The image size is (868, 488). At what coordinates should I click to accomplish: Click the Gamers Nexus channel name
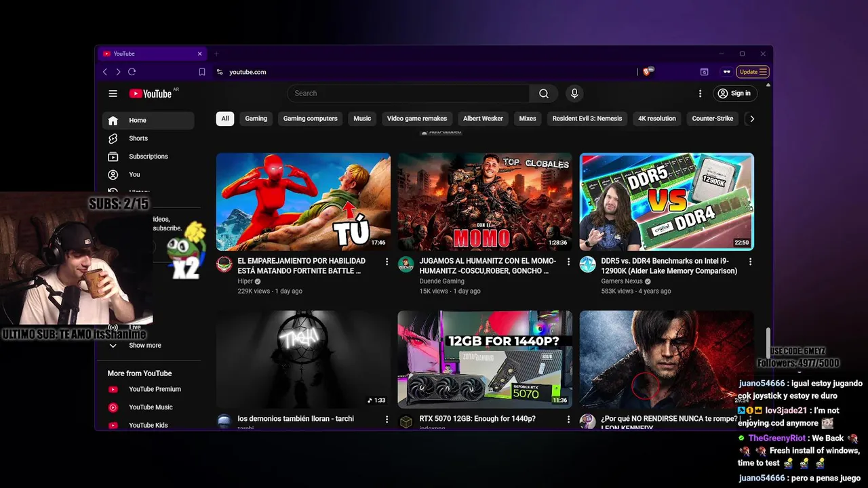622,281
